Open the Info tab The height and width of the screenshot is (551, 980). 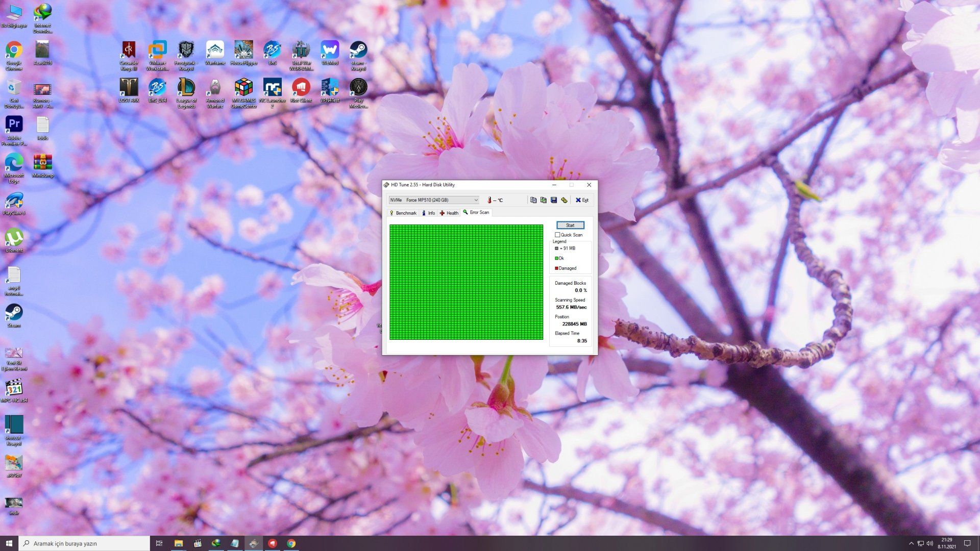[428, 213]
